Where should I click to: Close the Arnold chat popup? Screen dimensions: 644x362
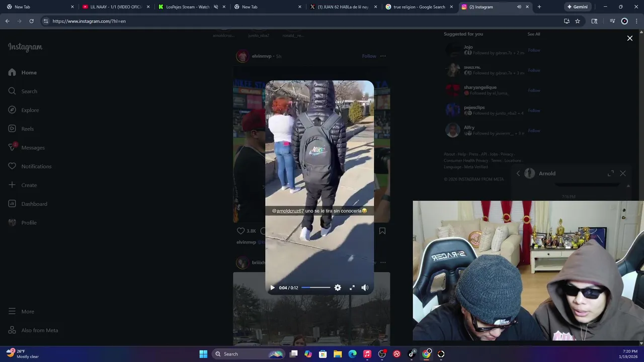[x=623, y=173]
